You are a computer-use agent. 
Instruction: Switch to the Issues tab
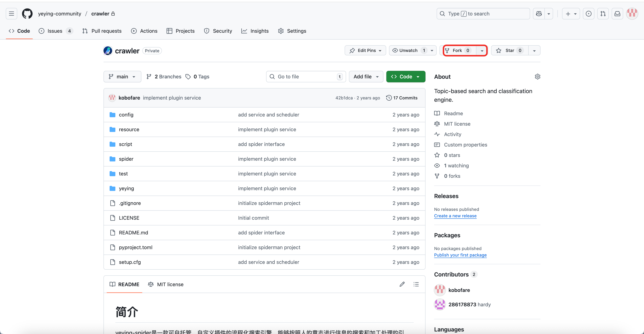pyautogui.click(x=55, y=31)
